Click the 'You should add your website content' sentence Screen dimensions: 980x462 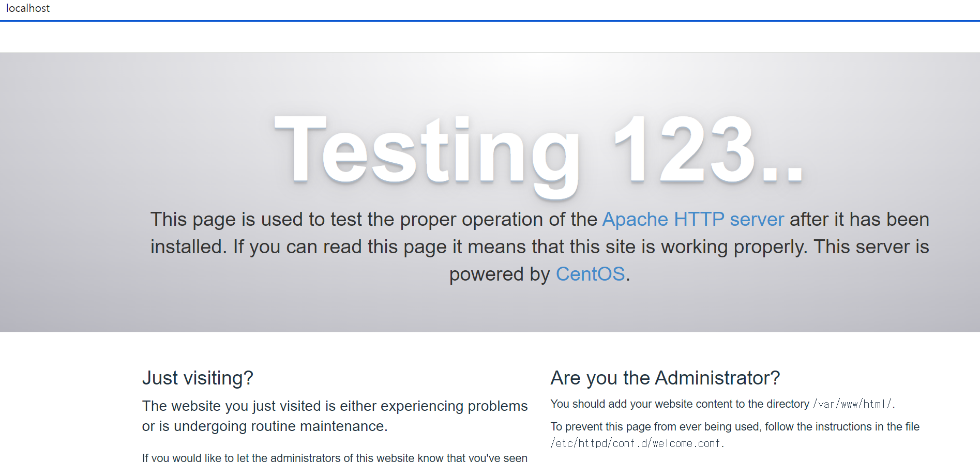tap(722, 404)
